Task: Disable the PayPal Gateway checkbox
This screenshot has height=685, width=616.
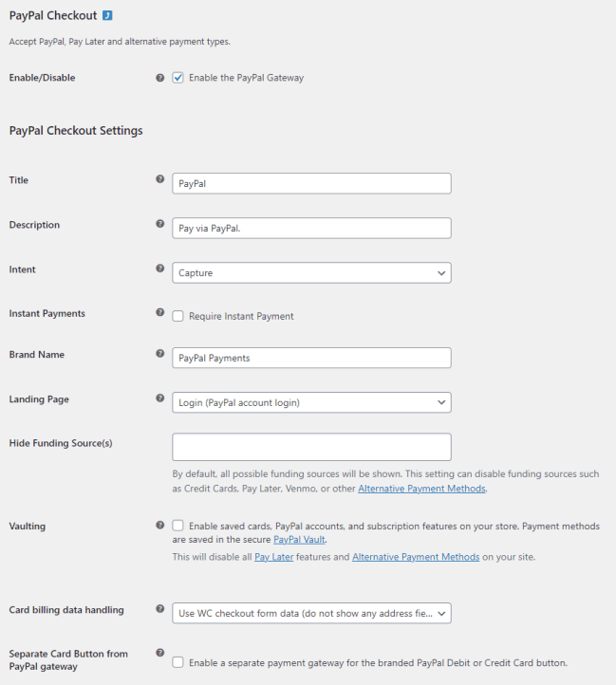Action: 177,78
